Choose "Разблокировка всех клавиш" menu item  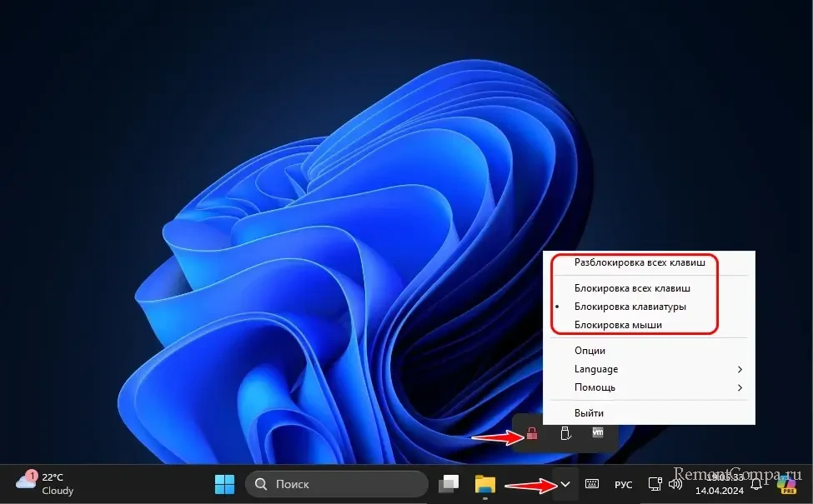point(640,262)
